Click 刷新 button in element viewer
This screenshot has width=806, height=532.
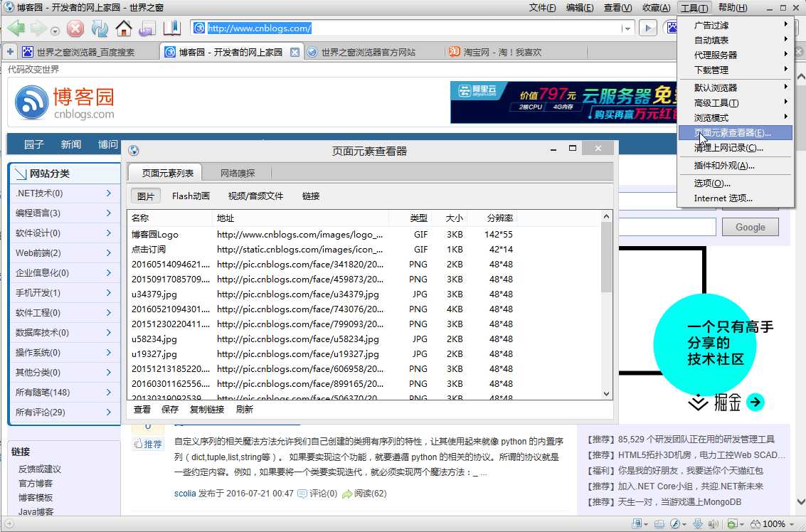[x=244, y=409]
